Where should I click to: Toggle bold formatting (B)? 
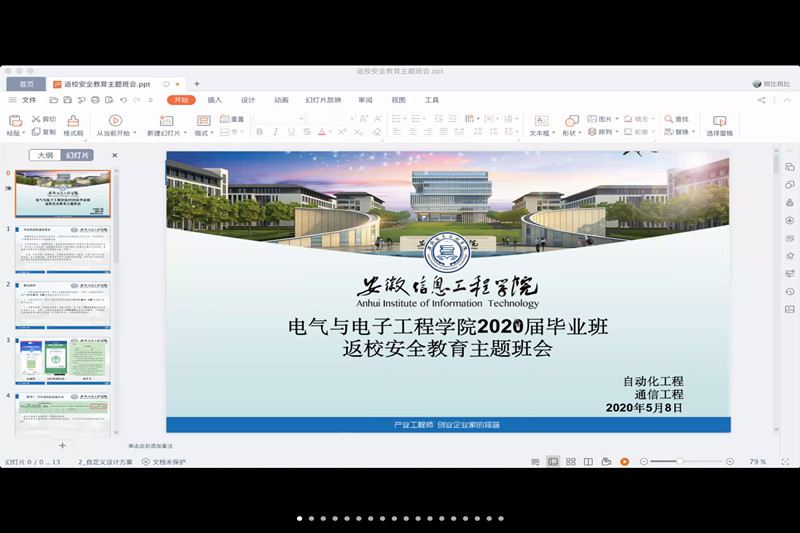tap(260, 132)
